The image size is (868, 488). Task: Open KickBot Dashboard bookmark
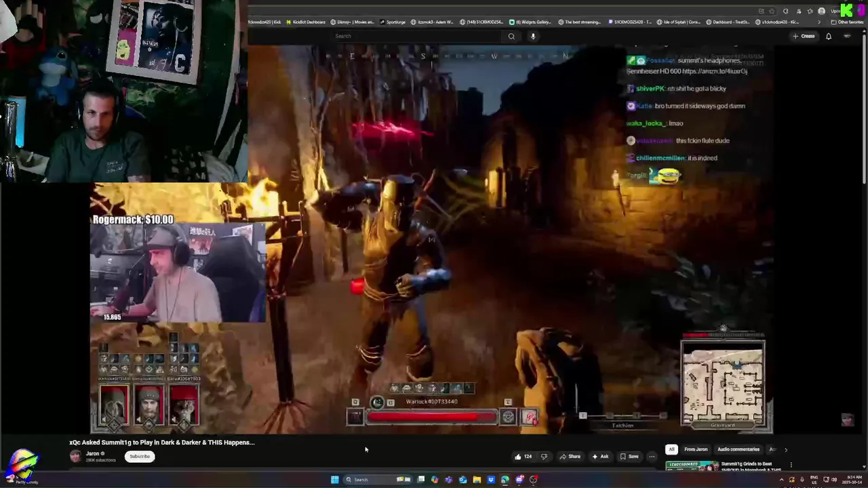tap(304, 22)
